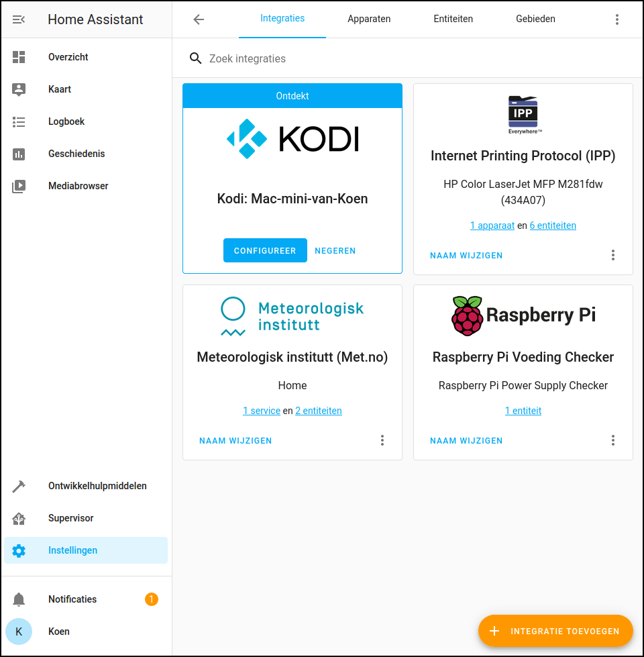Switch to the Apparaten tab

click(x=369, y=19)
